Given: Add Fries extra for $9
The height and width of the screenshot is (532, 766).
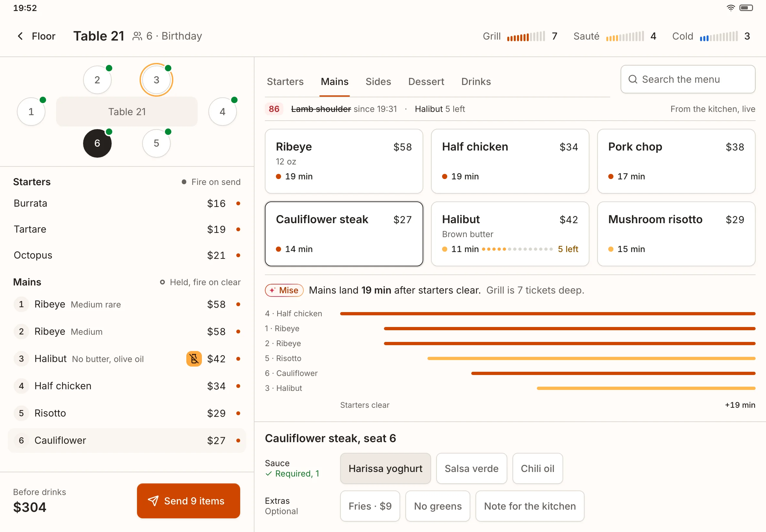Looking at the screenshot, I should [x=370, y=506].
